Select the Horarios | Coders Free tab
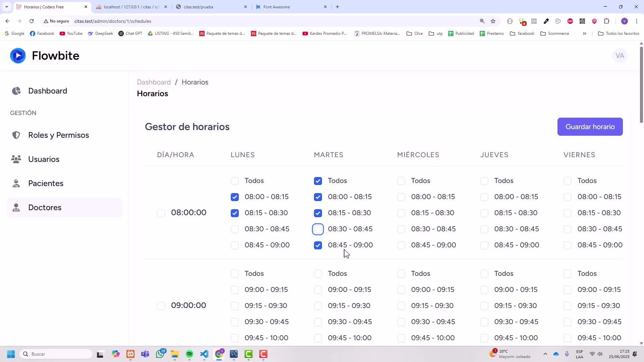This screenshot has height=362, width=644. click(x=52, y=7)
